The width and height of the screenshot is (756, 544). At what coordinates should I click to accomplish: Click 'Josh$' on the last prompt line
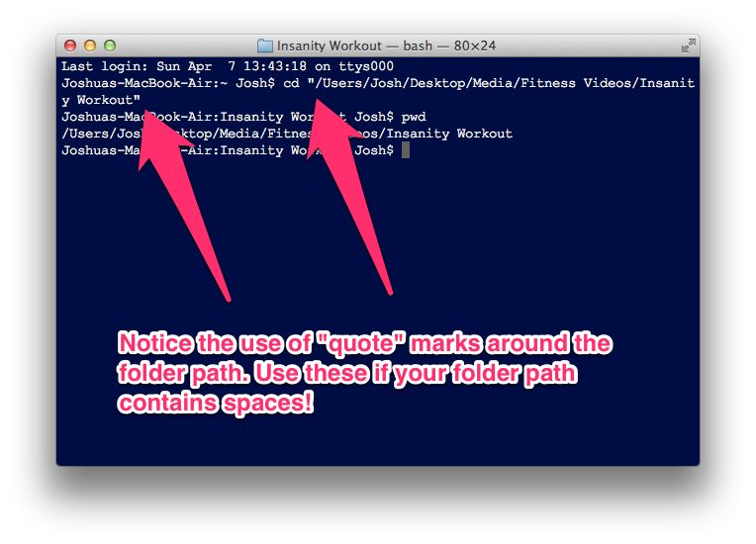[374, 150]
